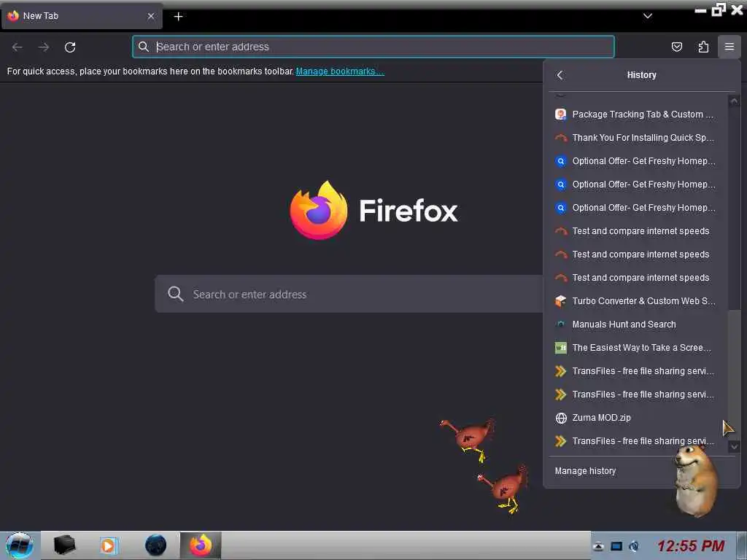Click the Quick Speed favicon beside Thank You
Image resolution: width=747 pixels, height=560 pixels.
[561, 138]
